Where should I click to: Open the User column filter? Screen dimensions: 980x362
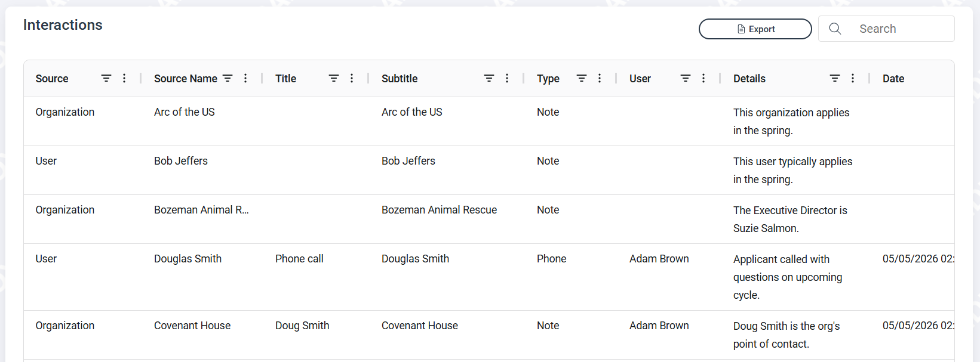point(686,78)
